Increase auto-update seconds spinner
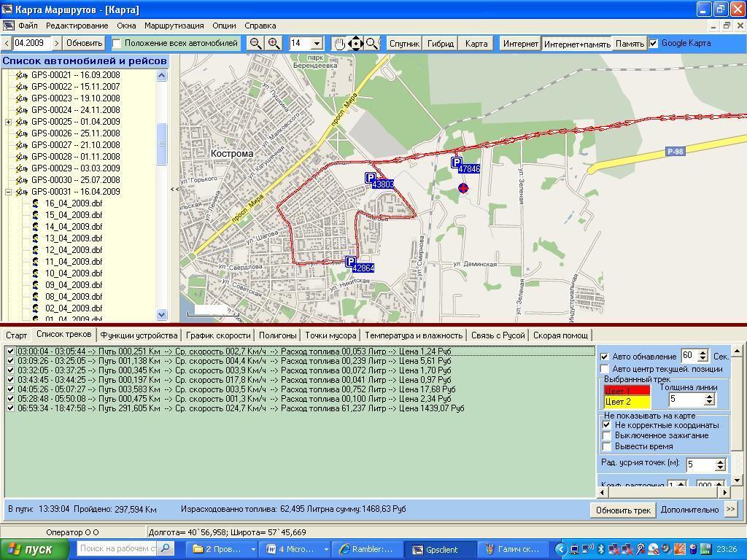This screenshot has width=747, height=560. [703, 353]
